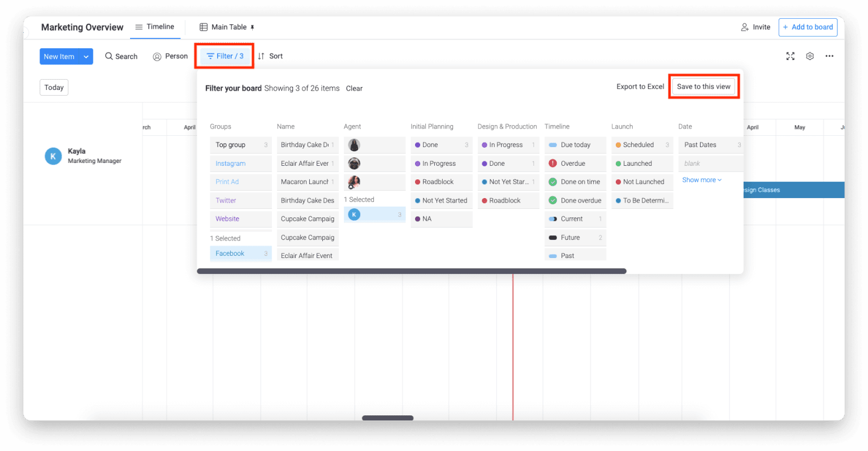Open the Search tool

(121, 56)
